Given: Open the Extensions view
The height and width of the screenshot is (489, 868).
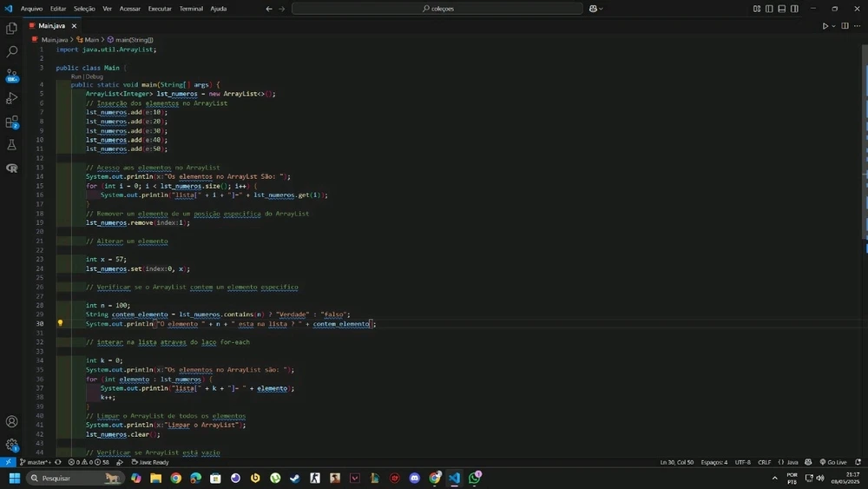Looking at the screenshot, I should (11, 122).
